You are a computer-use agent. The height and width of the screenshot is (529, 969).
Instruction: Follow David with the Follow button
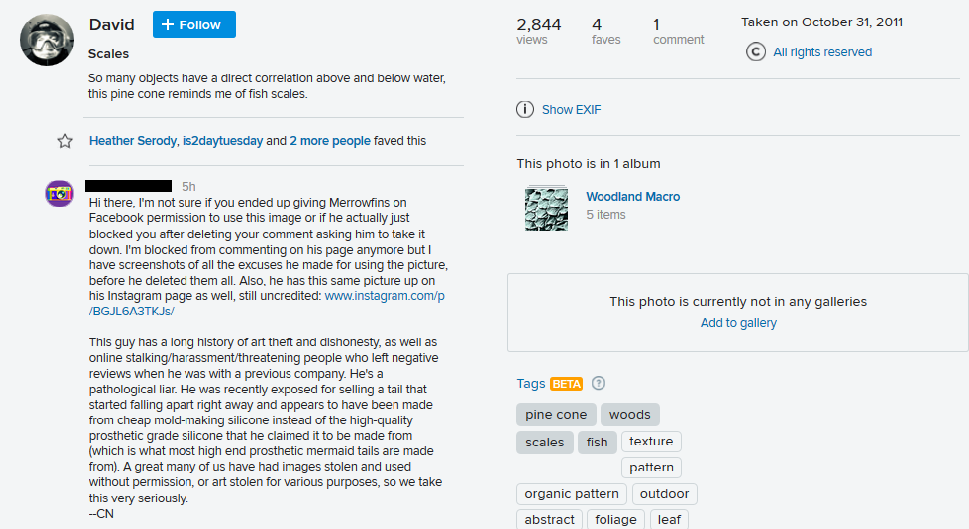click(x=194, y=25)
